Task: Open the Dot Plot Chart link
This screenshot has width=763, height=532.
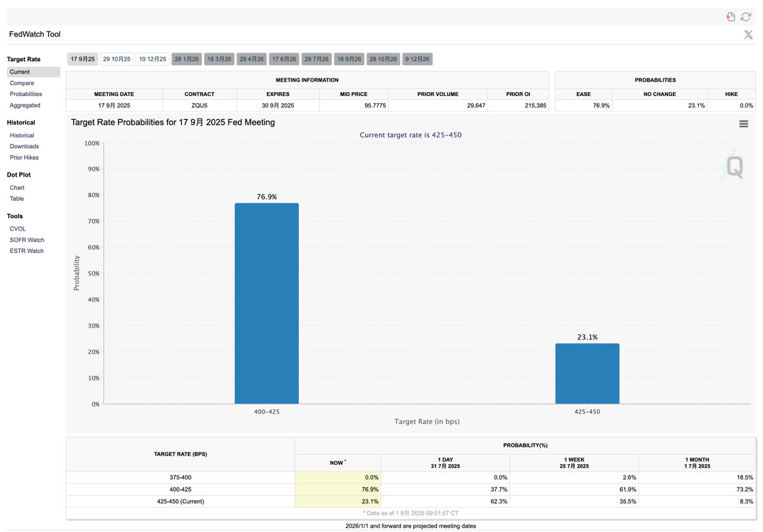Action: 17,188
